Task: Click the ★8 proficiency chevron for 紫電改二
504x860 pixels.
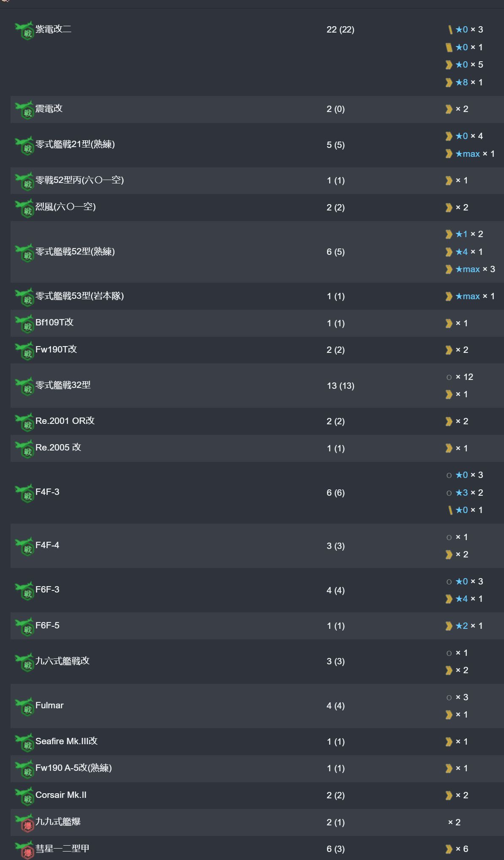Action: [449, 82]
